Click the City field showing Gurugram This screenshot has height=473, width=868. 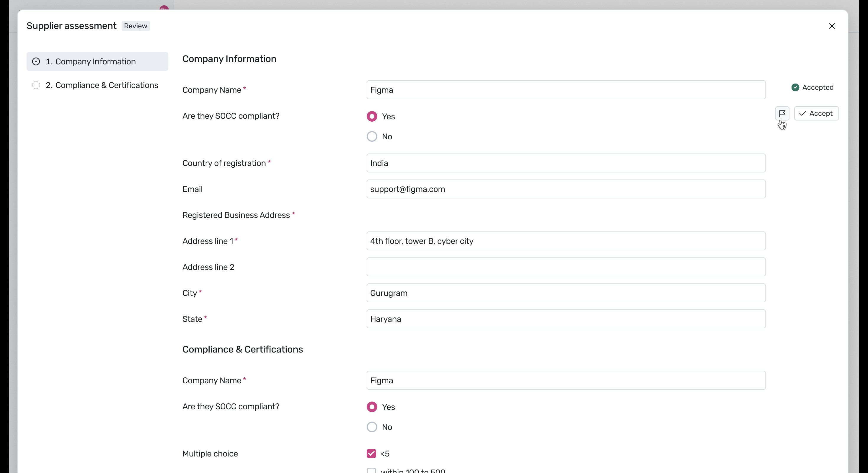tap(566, 293)
